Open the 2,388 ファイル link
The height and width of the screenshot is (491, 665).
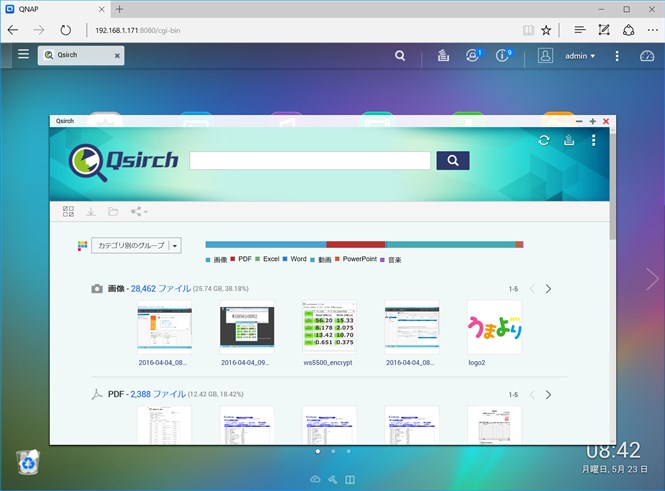pyautogui.click(x=158, y=394)
